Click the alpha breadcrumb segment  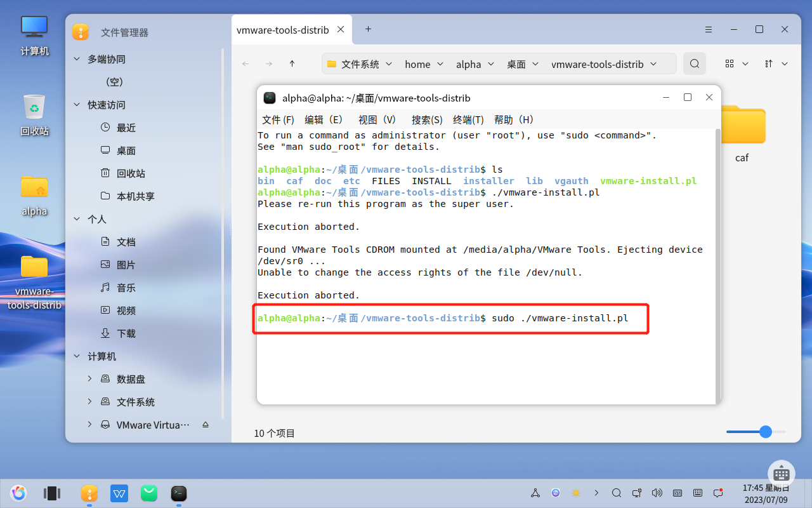[x=469, y=63]
